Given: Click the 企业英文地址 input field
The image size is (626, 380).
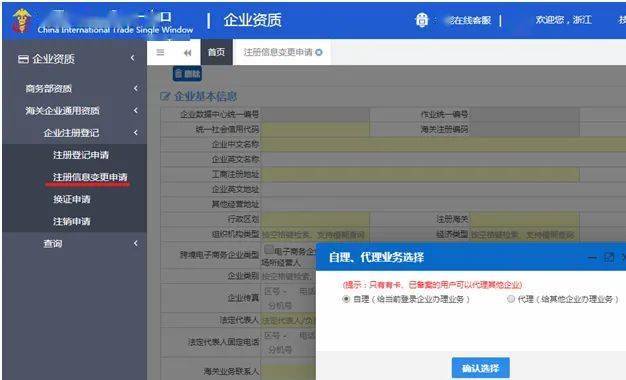Looking at the screenshot, I should (x=444, y=189).
